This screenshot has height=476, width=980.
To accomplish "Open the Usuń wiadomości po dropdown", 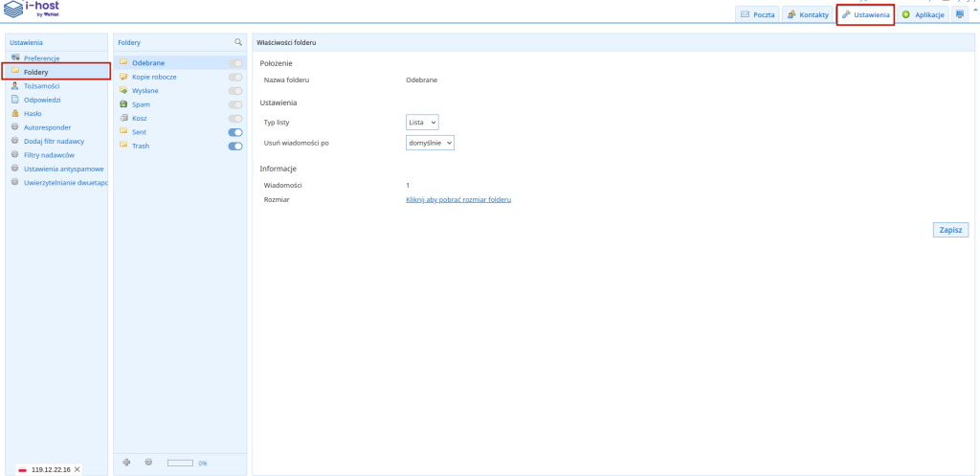I will tap(430, 143).
